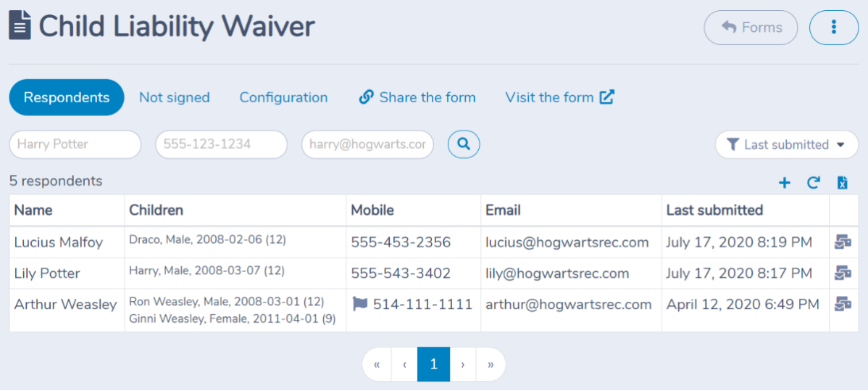The height and width of the screenshot is (391, 868).
Task: Click the name Lily Potter
Action: click(47, 273)
